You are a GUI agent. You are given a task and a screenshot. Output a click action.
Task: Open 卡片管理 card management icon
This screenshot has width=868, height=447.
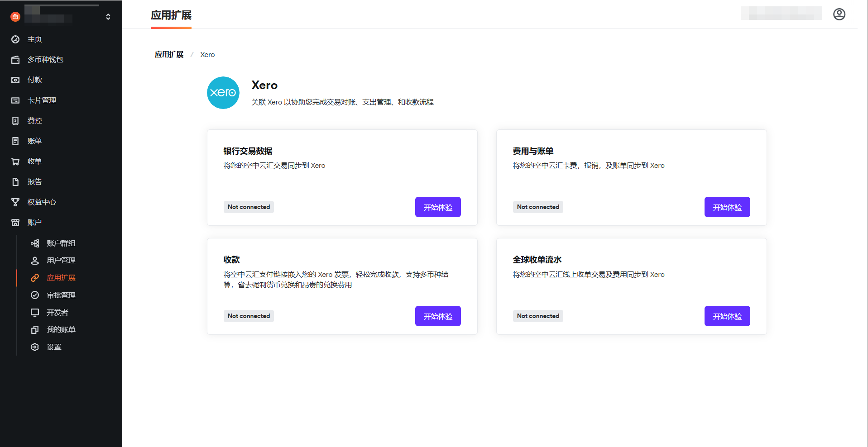pos(15,100)
